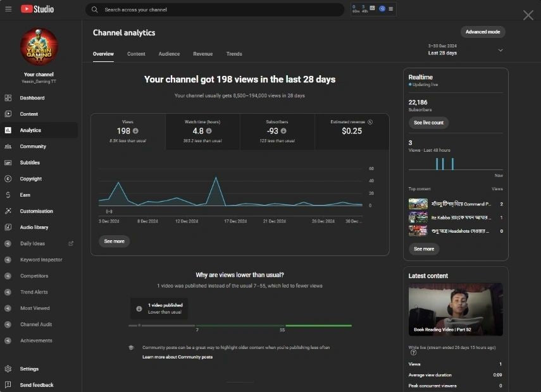Viewport: 541px width, 392px height.
Task: Open the hamburger navigation menu
Action: pos(8,9)
